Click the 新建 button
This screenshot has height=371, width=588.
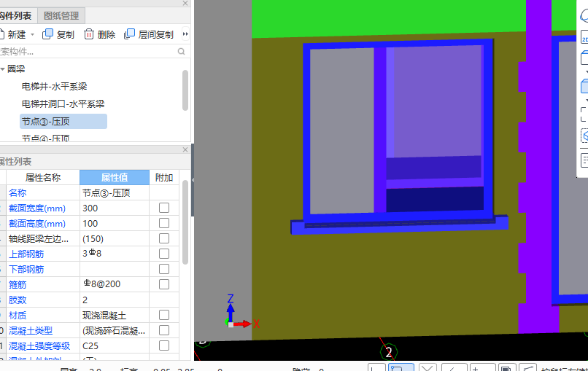[14, 34]
